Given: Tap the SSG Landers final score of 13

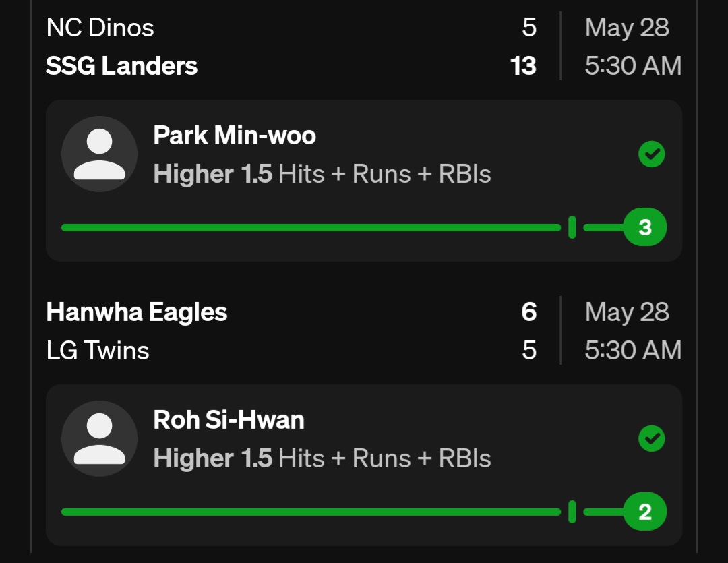Looking at the screenshot, I should pos(523,66).
